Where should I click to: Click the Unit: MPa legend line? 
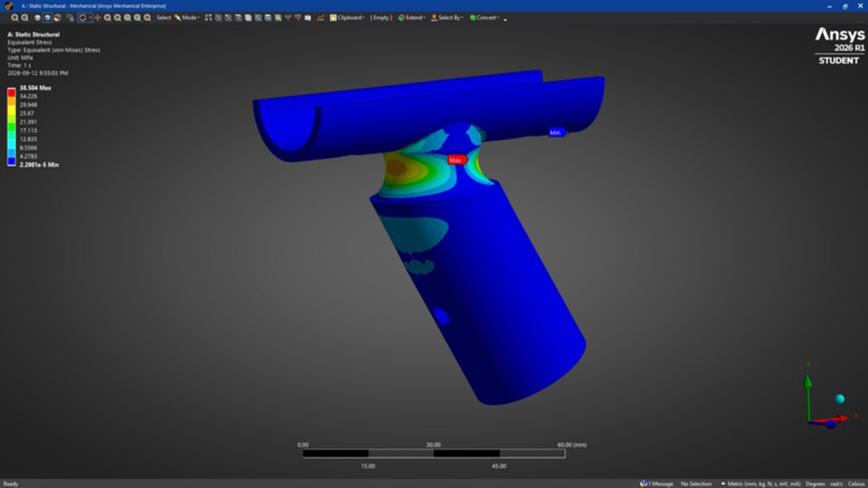point(20,57)
